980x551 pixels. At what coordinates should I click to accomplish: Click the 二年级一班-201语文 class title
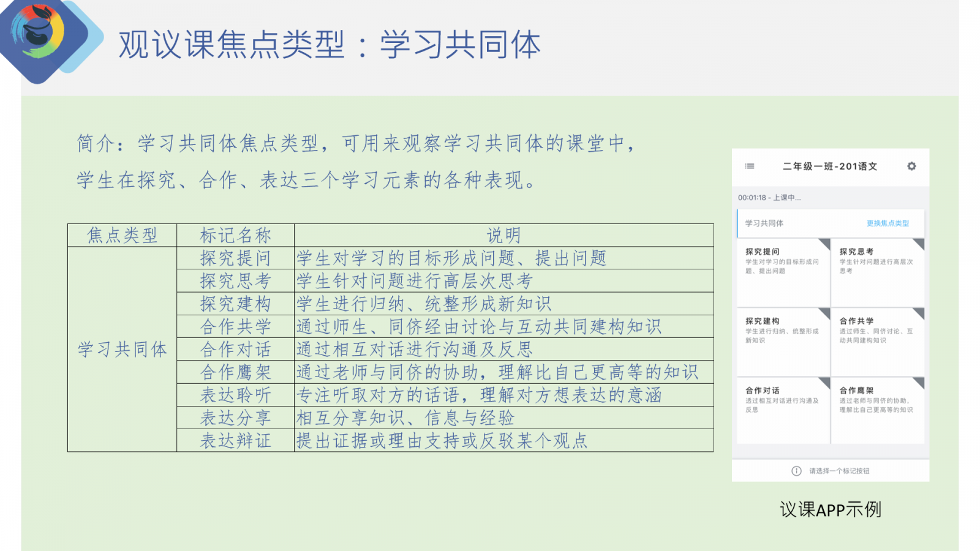[830, 167]
